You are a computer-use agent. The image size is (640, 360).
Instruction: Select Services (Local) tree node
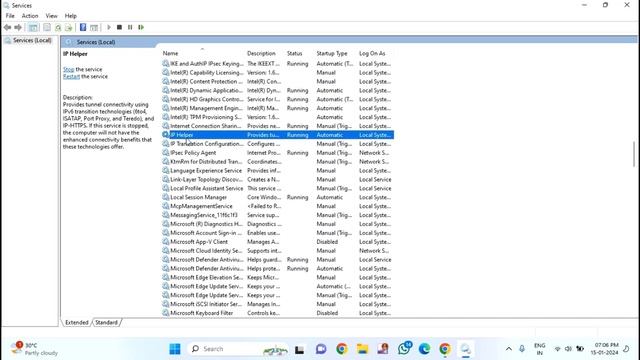(x=32, y=40)
